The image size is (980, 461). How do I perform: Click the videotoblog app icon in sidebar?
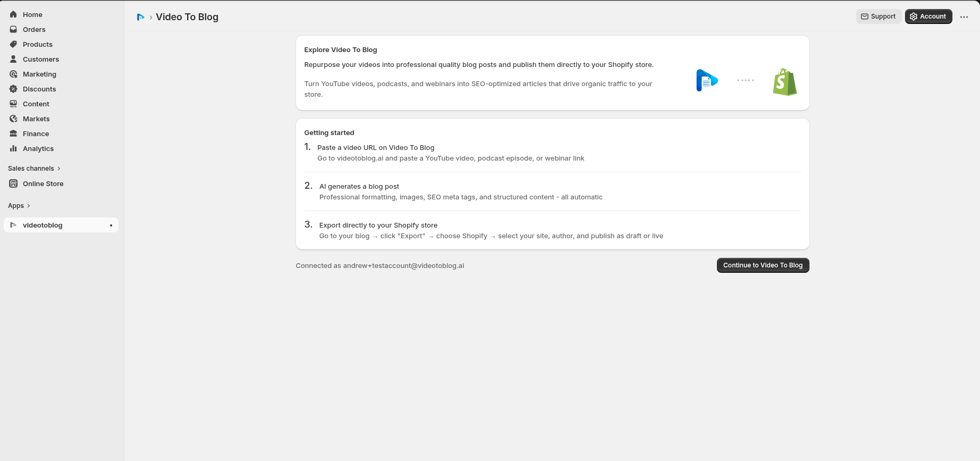click(13, 225)
